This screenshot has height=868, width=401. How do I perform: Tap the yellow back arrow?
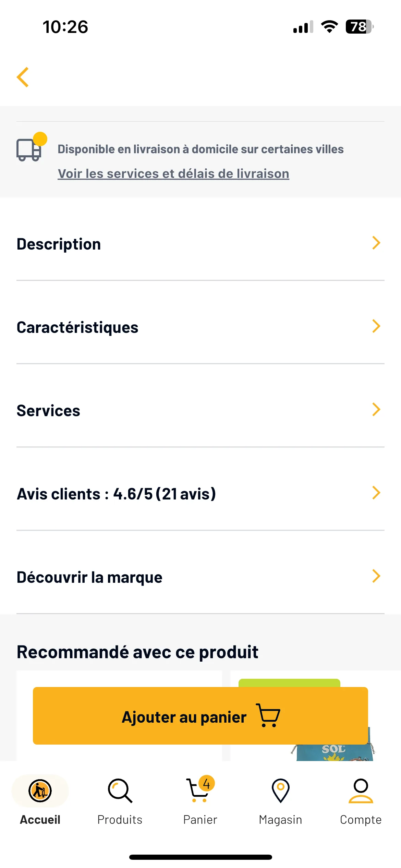(x=23, y=77)
